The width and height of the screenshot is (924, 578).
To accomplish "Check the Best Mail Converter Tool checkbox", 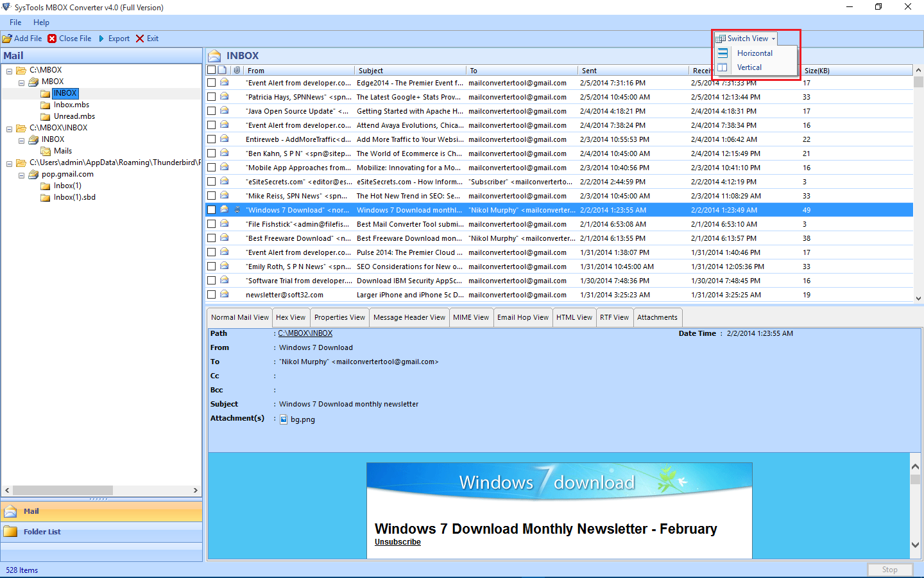I will click(x=211, y=224).
